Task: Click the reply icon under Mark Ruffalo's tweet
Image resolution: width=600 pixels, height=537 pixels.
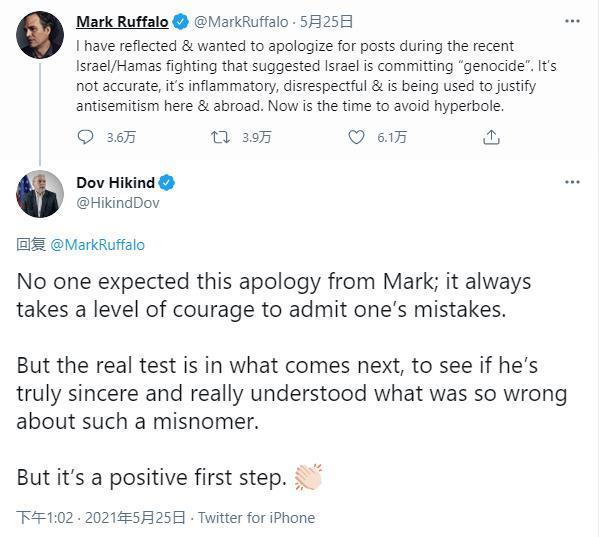Action: tap(86, 138)
